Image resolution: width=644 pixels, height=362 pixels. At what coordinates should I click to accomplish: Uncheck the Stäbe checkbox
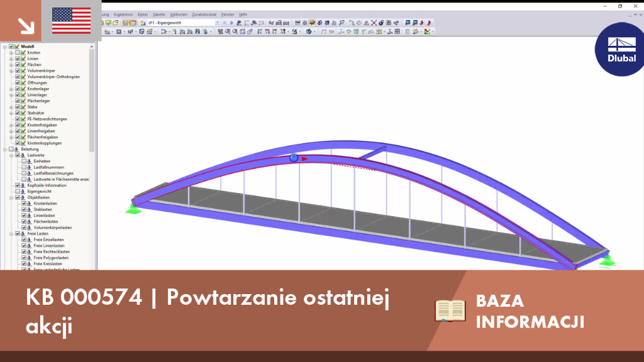tap(17, 107)
